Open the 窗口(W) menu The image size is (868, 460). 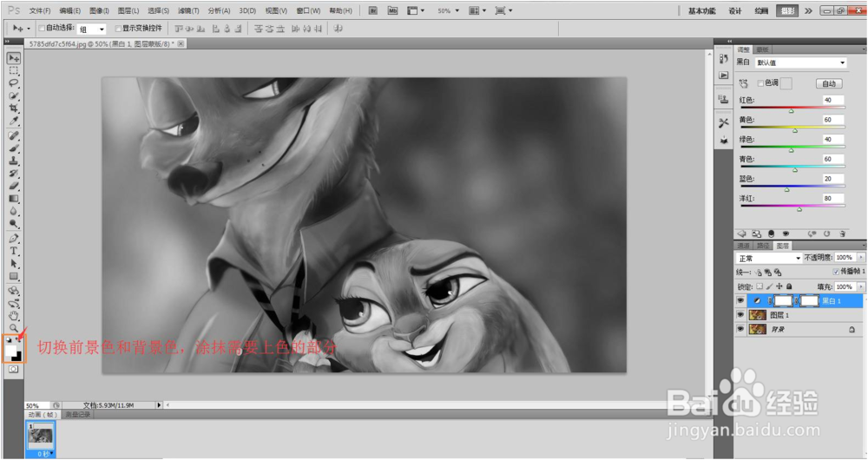point(308,11)
